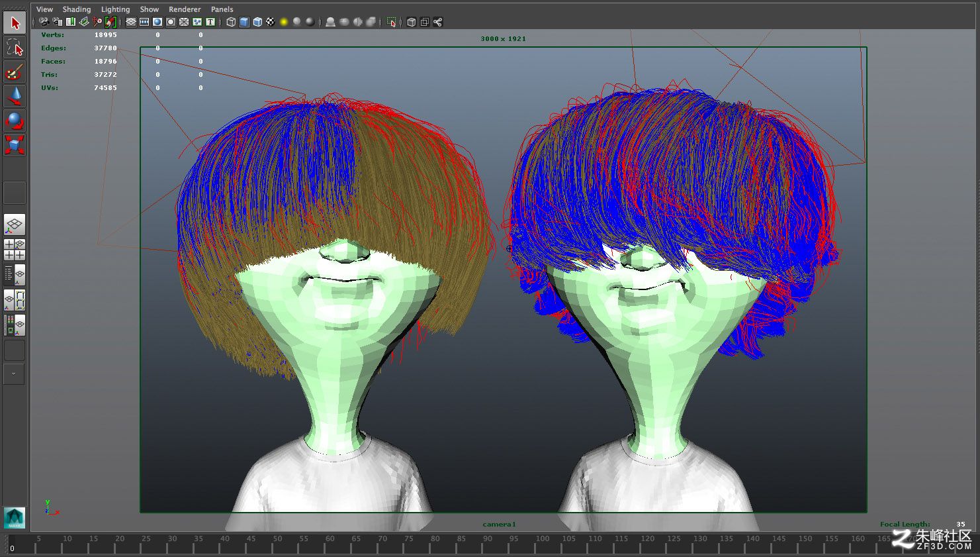980x557 pixels.
Task: Switch viewport to Wireframe shading
Action: 231,22
